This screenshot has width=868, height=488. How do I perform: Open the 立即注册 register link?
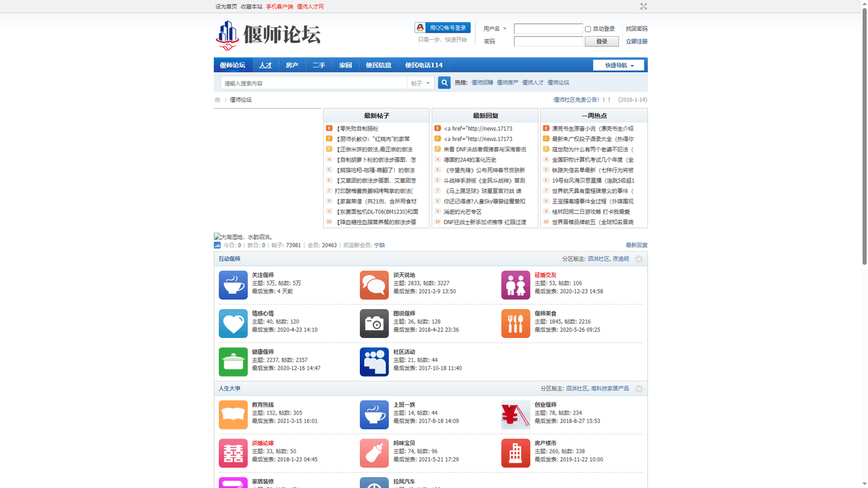coord(637,42)
